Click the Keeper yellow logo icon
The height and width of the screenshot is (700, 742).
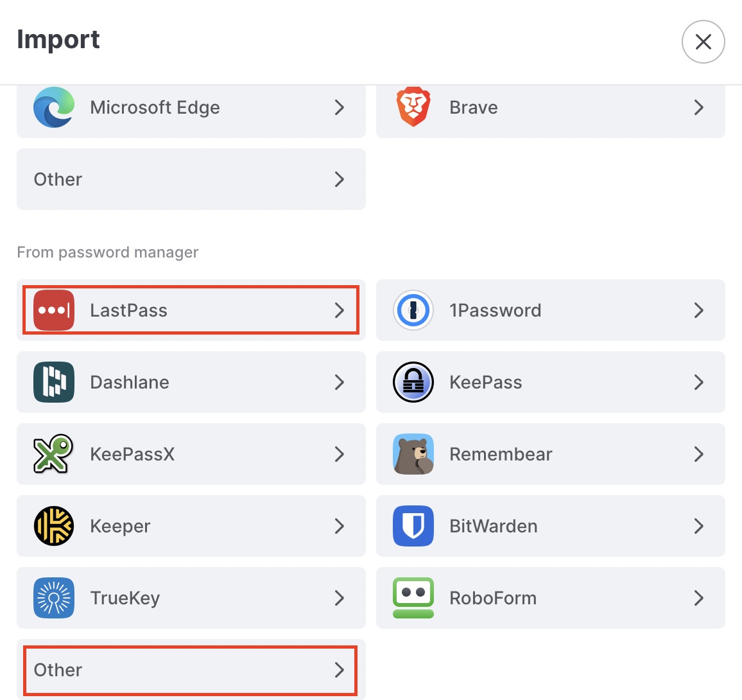[x=54, y=526]
